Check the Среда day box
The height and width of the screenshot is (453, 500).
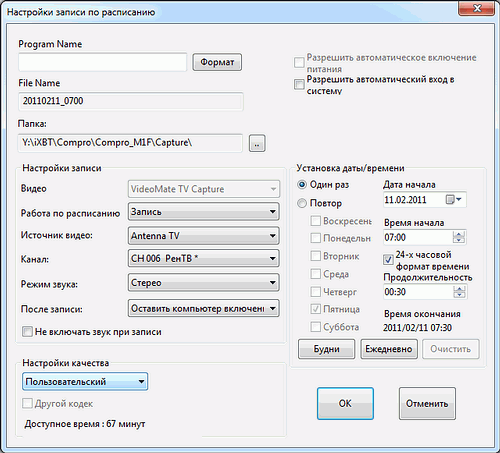click(315, 274)
